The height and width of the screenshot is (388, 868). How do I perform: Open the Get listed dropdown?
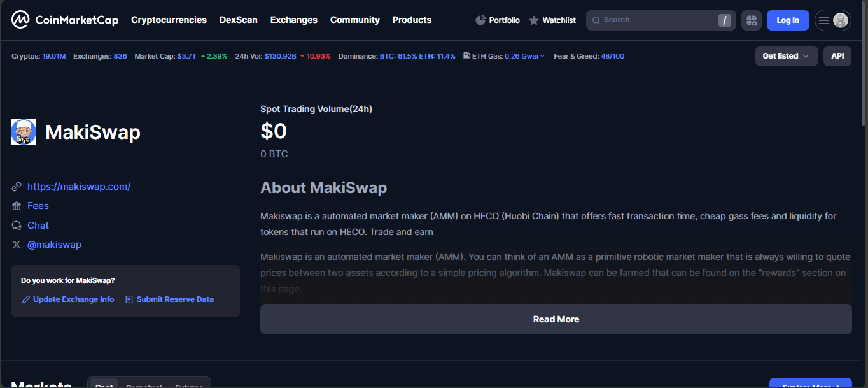point(786,56)
